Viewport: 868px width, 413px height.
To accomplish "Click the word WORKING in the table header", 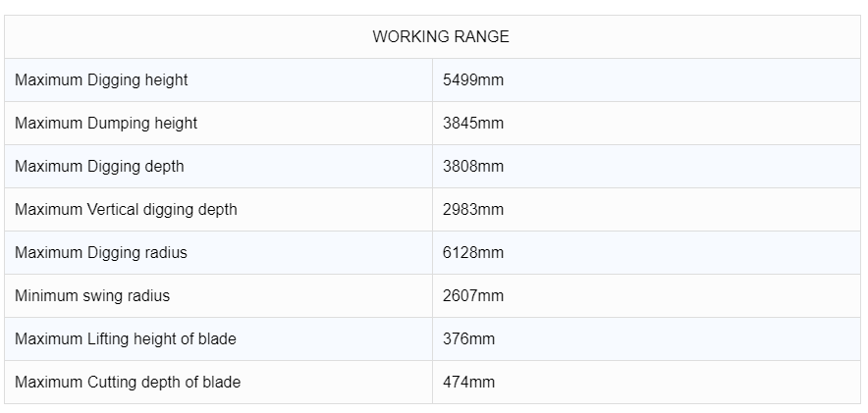I will (x=407, y=37).
